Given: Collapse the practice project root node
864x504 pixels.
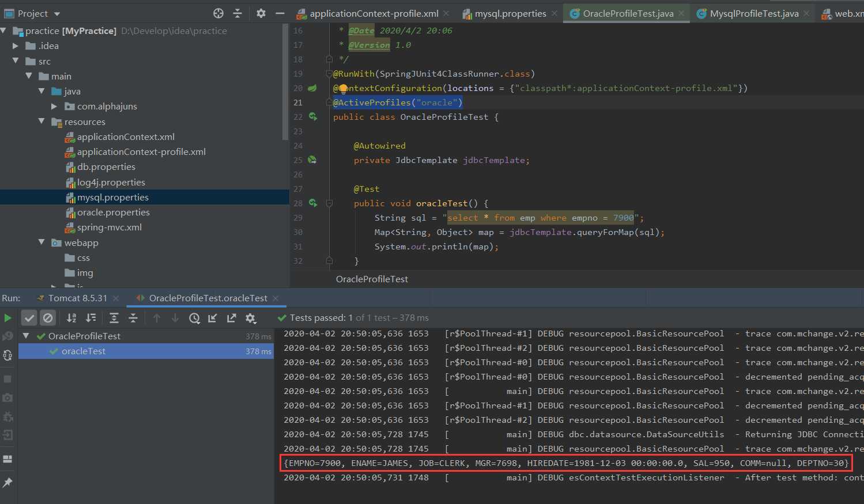Looking at the screenshot, I should (x=4, y=31).
